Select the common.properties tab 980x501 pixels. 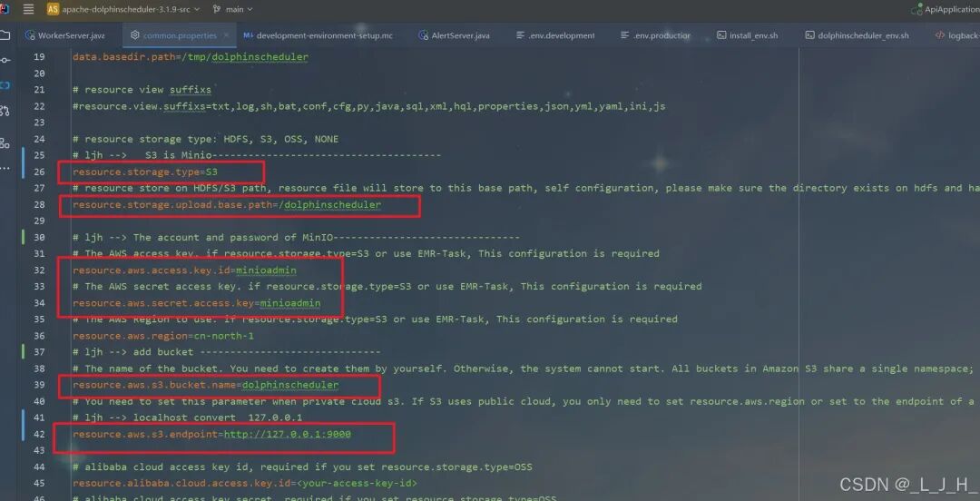click(180, 35)
